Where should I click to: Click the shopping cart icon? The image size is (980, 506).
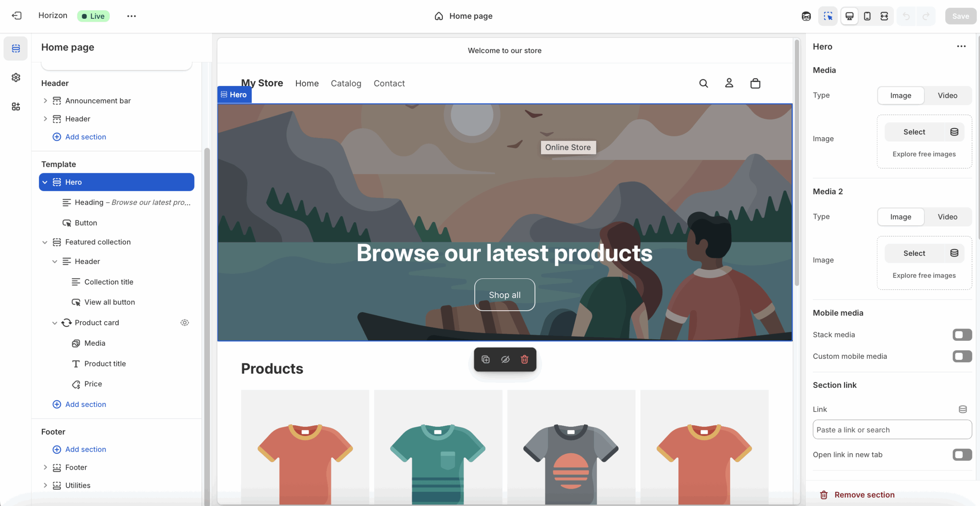[755, 83]
